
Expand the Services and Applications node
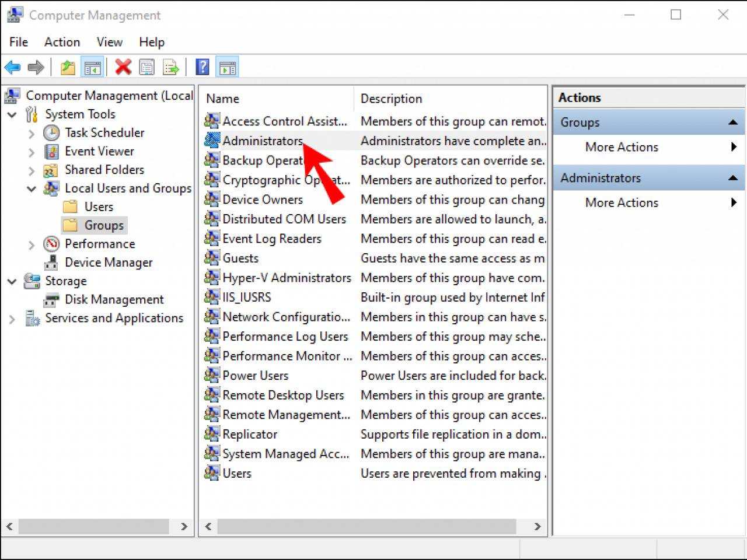click(x=12, y=318)
